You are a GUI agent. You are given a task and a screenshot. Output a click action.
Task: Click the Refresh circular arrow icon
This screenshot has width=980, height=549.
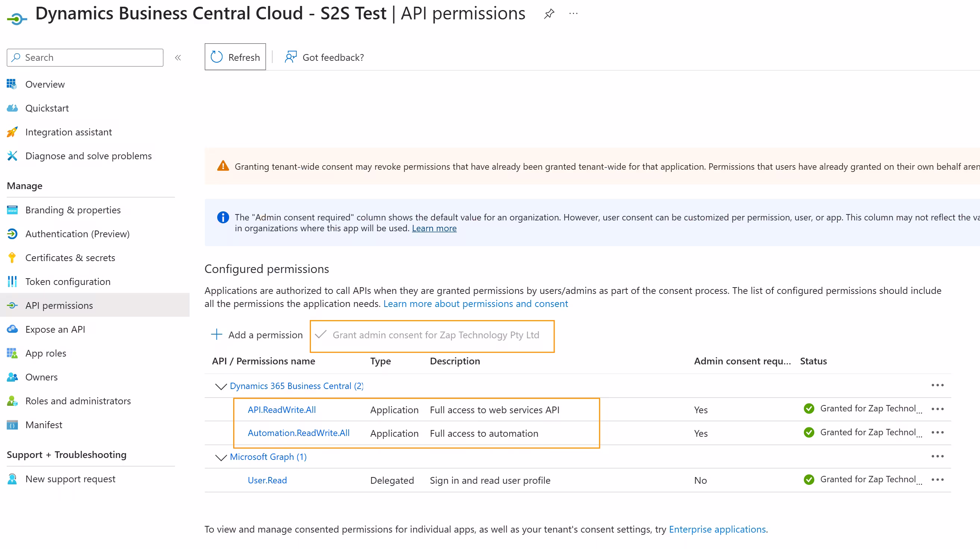tap(216, 57)
